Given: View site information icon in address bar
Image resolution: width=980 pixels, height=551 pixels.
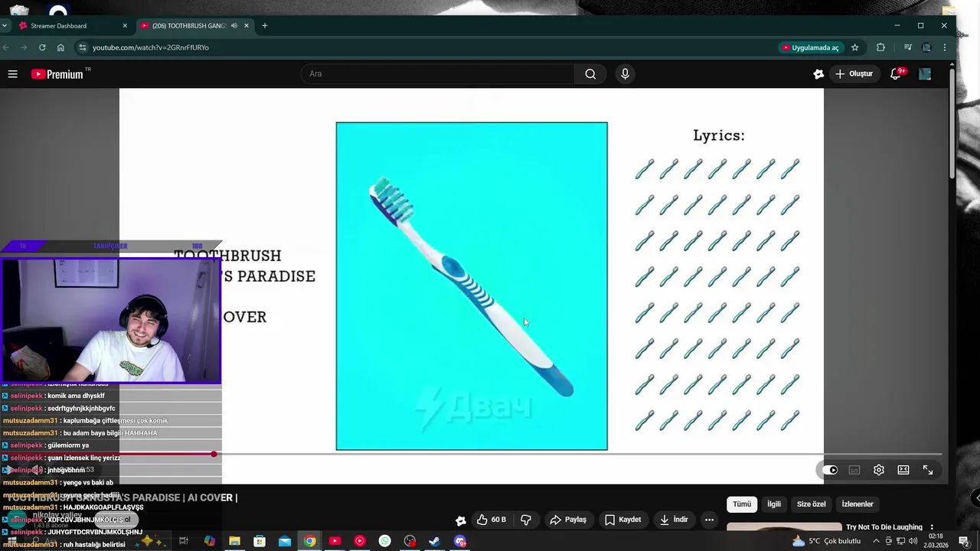Looking at the screenshot, I should pos(82,47).
